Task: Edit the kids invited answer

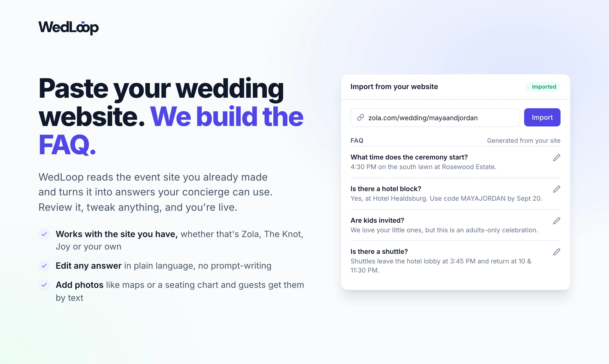Action: pos(556,221)
